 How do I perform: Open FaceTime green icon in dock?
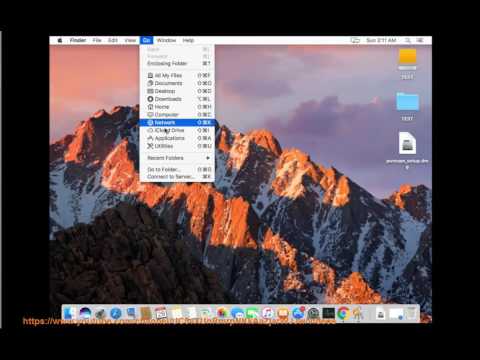click(253, 313)
